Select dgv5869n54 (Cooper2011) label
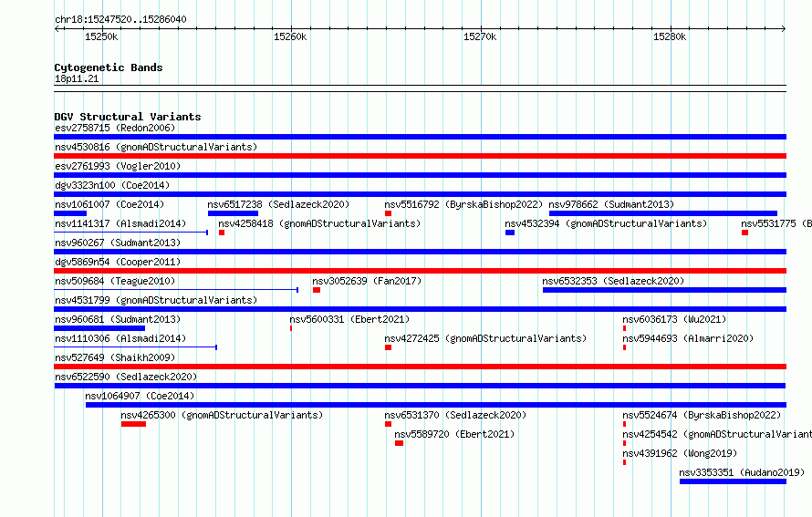Image resolution: width=812 pixels, height=517 pixels. [118, 262]
